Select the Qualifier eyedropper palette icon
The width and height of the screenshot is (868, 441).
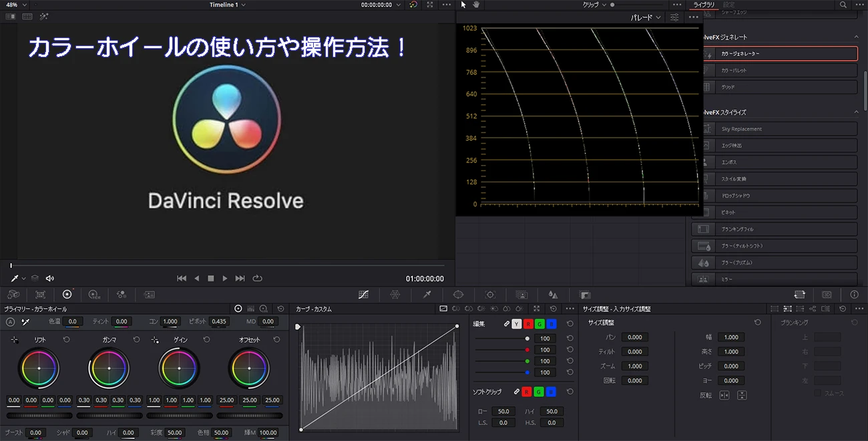[x=427, y=294]
